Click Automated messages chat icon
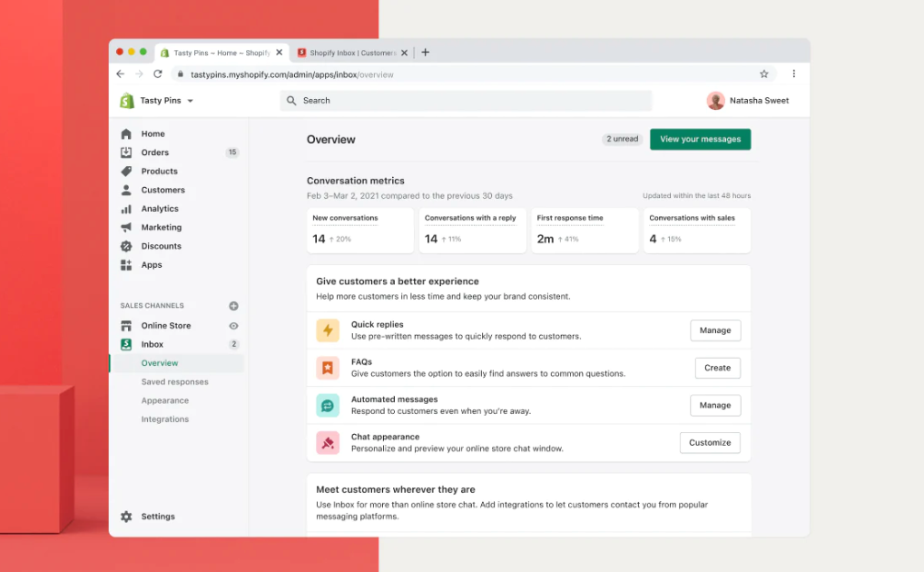The width and height of the screenshot is (924, 572). point(328,406)
